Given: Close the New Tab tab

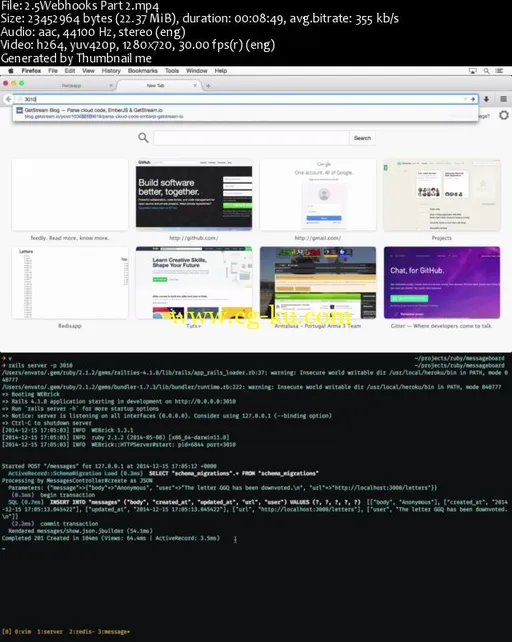Looking at the screenshot, I should pyautogui.click(x=195, y=86).
